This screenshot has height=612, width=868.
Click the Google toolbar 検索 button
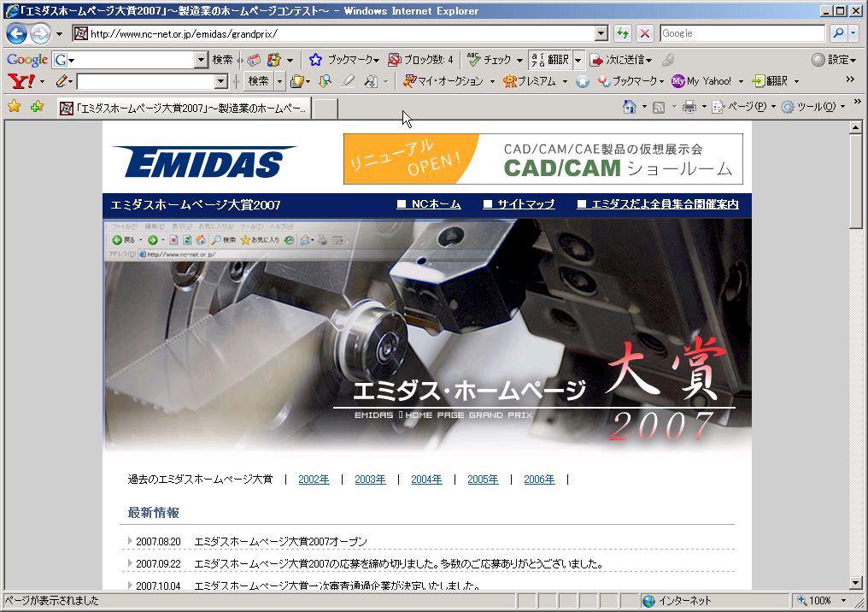(x=222, y=59)
